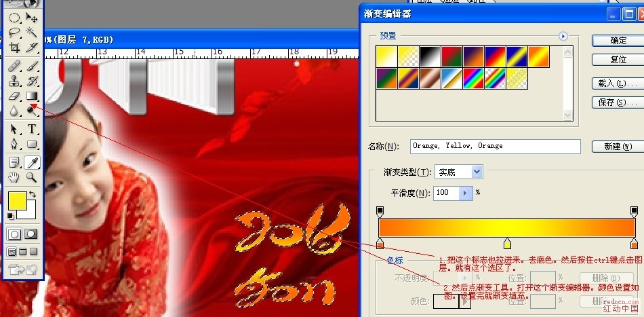Choose the Violet, Orange gradient preset
Image resolution: width=644 pixels, height=317 pixels.
474,57
